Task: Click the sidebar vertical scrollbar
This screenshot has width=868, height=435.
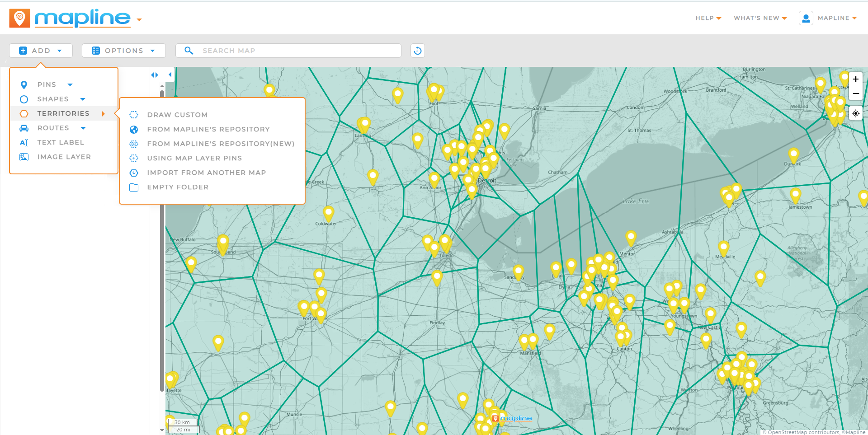Action: [162, 241]
